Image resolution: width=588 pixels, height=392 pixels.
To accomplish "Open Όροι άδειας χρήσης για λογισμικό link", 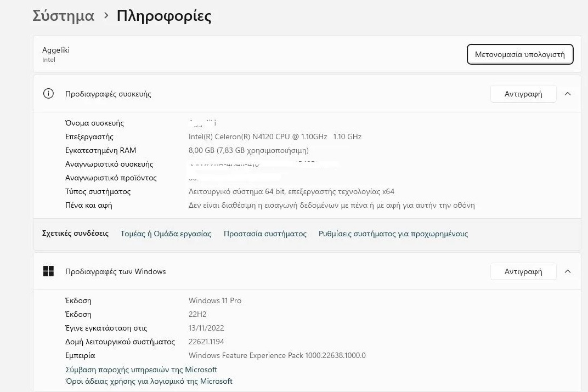I will [149, 381].
